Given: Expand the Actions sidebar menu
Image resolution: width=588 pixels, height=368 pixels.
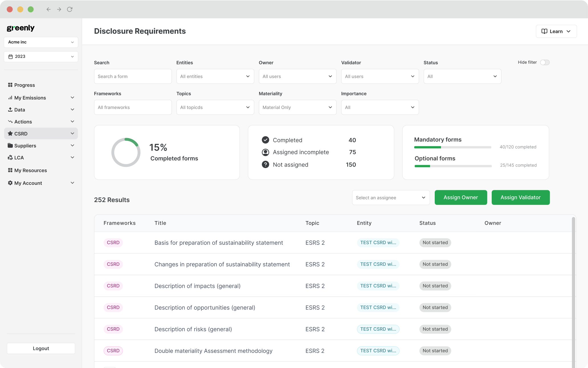Looking at the screenshot, I should point(41,122).
